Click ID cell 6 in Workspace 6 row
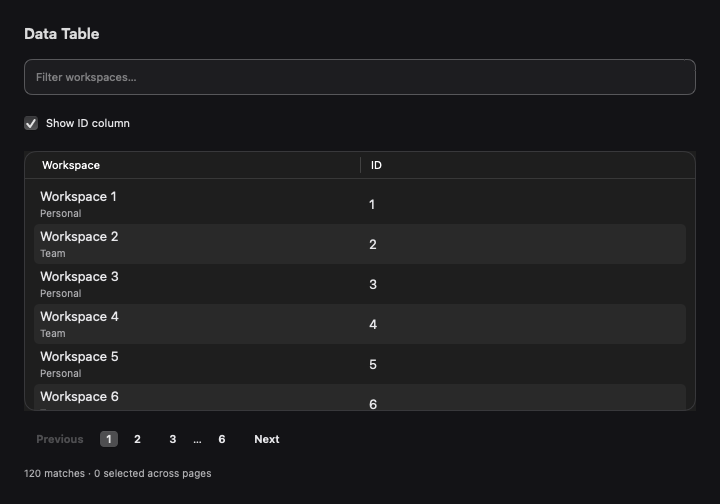The width and height of the screenshot is (720, 504). tap(373, 404)
